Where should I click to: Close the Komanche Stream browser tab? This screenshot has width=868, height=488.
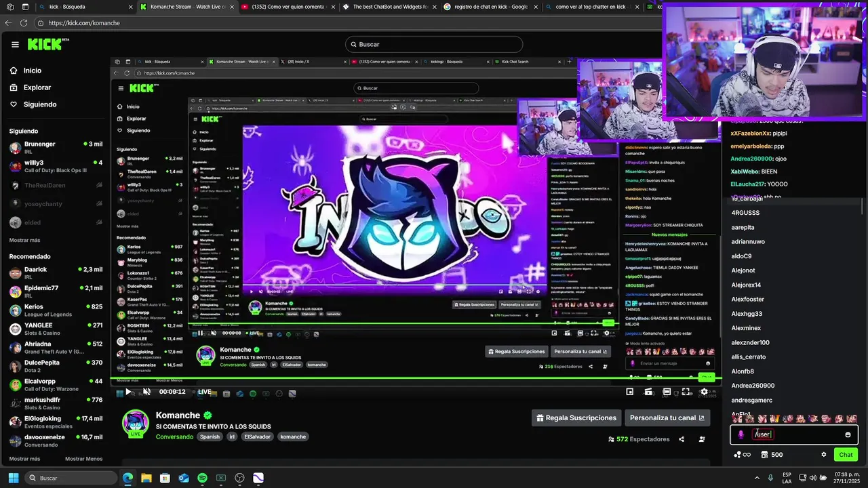pyautogui.click(x=232, y=7)
